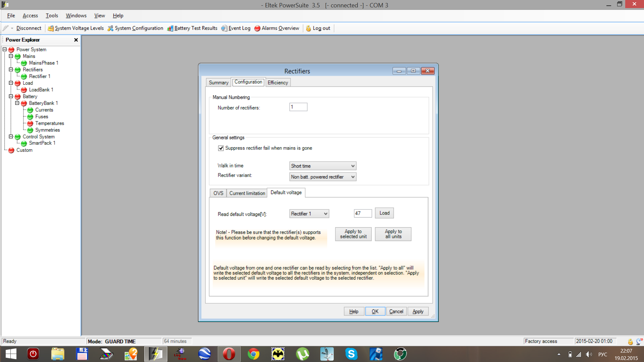Launch Opera from the taskbar
Viewport: 644px width, 362px height.
click(x=229, y=354)
